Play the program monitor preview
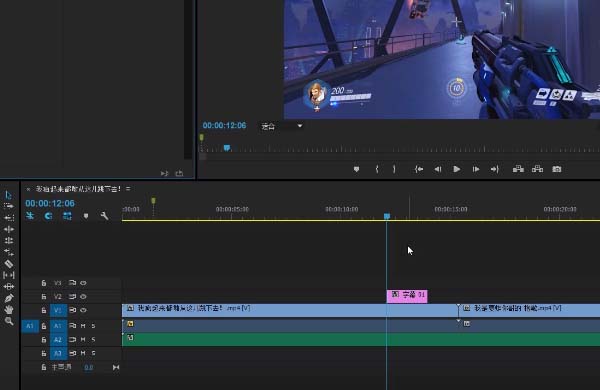Screen dimensions: 600x390 (x=457, y=169)
